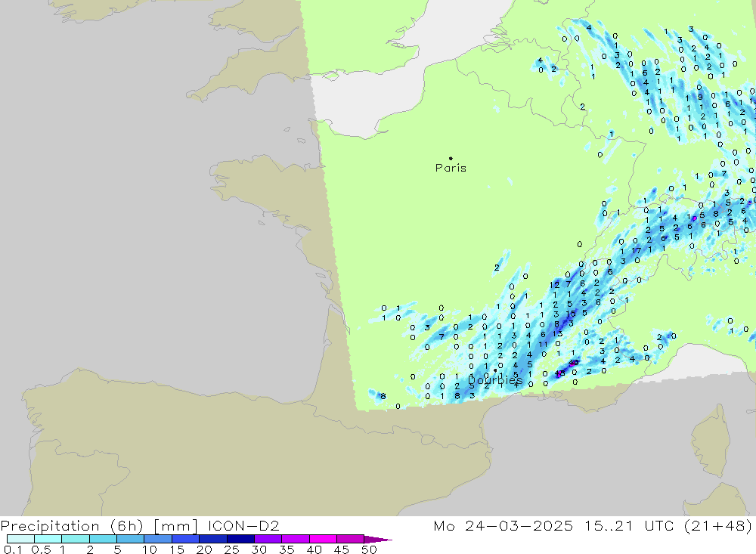756x554 pixels.
Task: Click the 0.1 legend value label
Action: point(13,549)
